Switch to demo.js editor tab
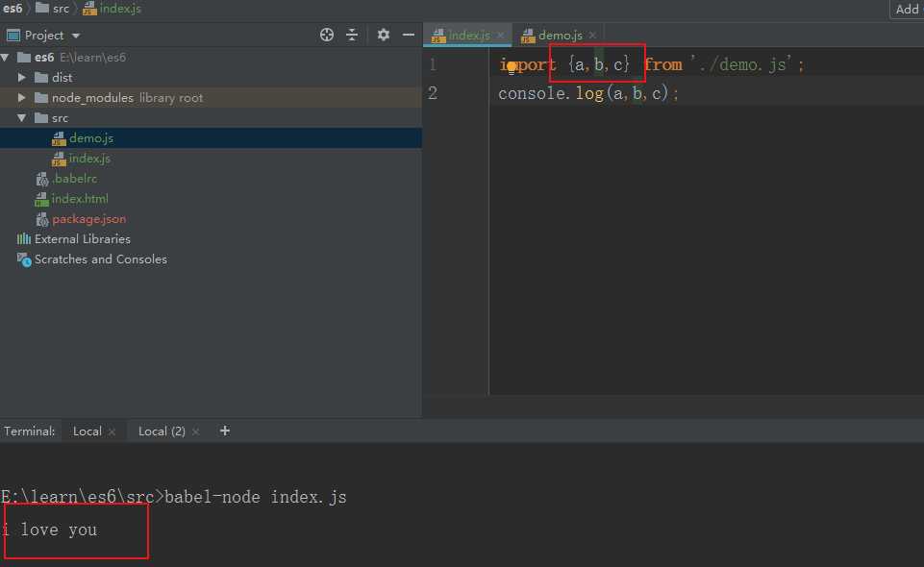The height and width of the screenshot is (567, 924). pyautogui.click(x=561, y=36)
